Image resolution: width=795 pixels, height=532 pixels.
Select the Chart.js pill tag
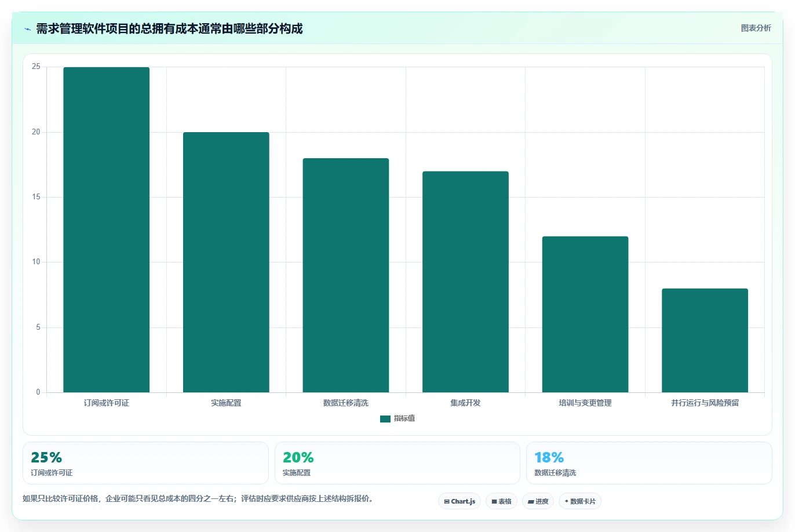(460, 501)
